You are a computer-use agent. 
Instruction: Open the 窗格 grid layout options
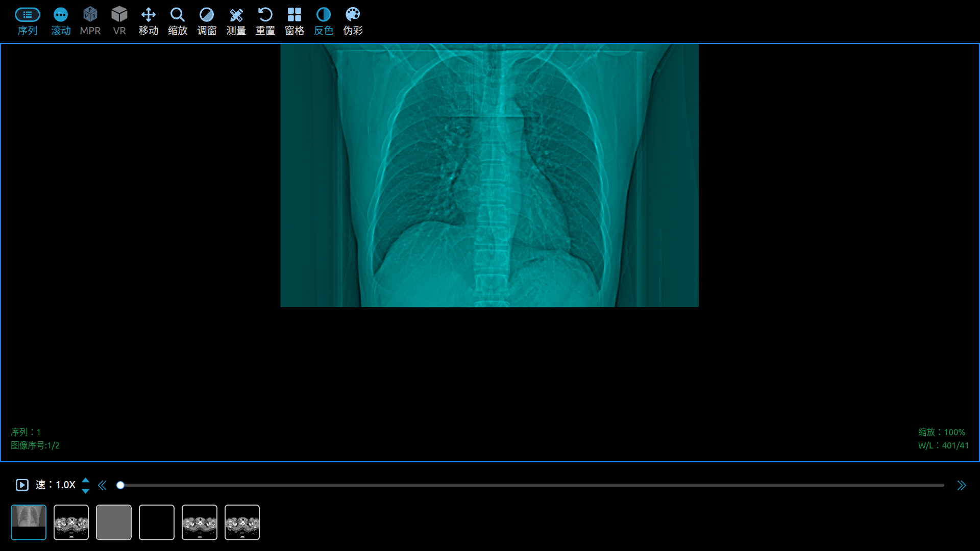295,20
